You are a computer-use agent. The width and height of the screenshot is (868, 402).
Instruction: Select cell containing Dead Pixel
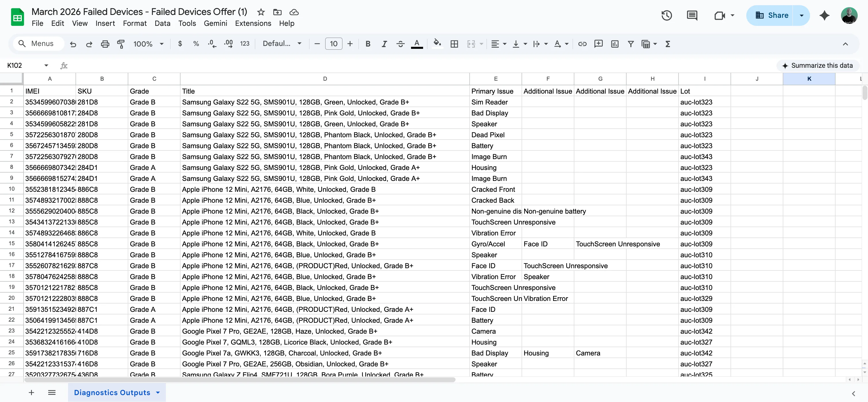click(x=495, y=135)
